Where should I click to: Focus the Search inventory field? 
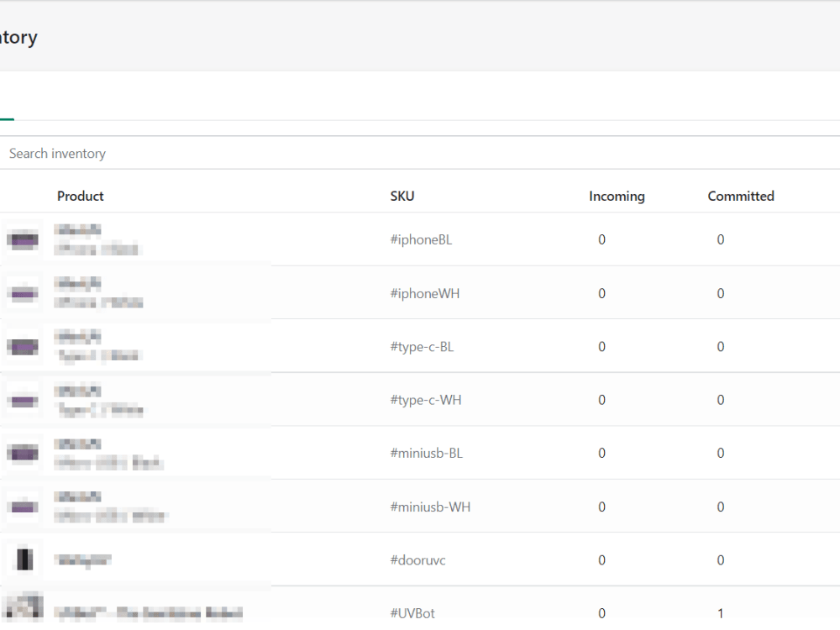420,153
